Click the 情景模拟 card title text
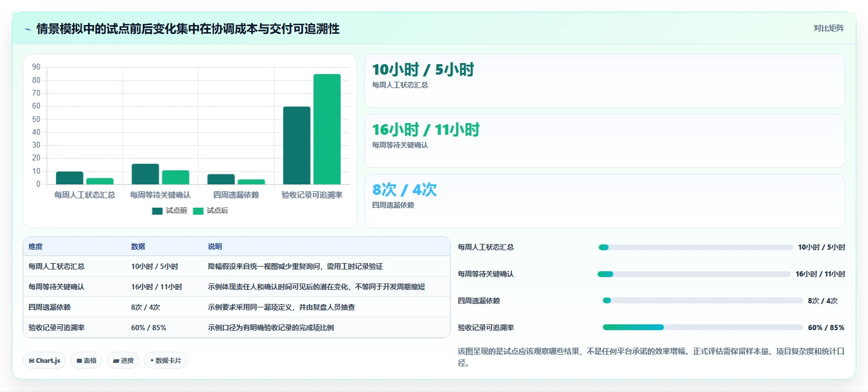The height and width of the screenshot is (392, 868). click(x=188, y=29)
